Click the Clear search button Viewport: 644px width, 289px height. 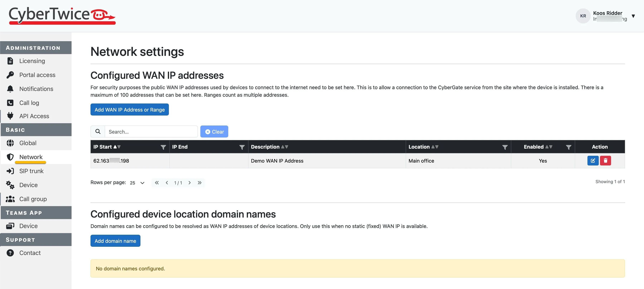tap(214, 132)
